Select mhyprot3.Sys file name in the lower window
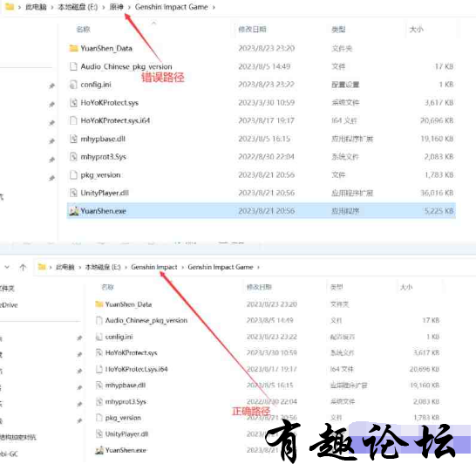This screenshot has height=471, width=476. tap(126, 402)
